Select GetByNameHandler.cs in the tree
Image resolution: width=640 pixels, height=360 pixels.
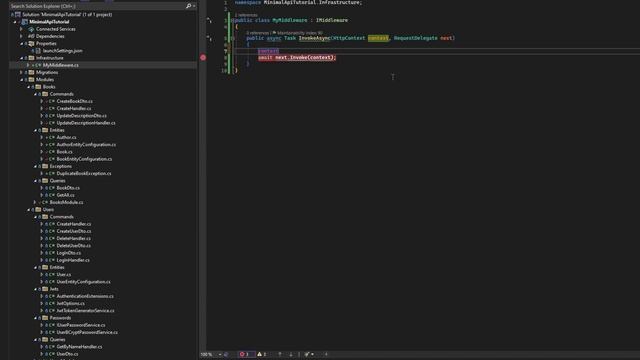pos(79,347)
